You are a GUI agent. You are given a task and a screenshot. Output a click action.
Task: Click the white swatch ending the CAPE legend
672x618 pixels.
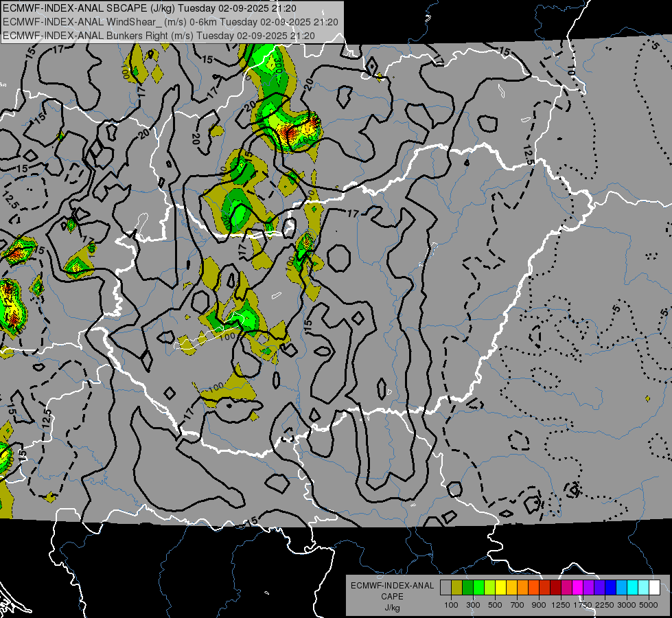pyautogui.click(x=654, y=588)
